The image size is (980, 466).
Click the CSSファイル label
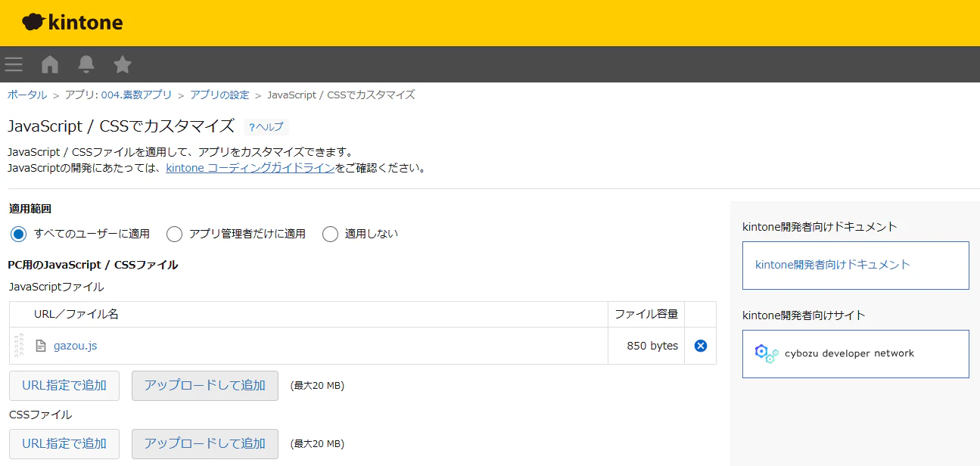[x=41, y=415]
